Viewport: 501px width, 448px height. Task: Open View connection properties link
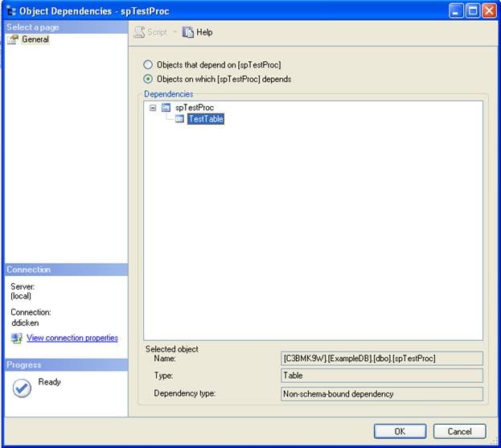pyautogui.click(x=72, y=338)
